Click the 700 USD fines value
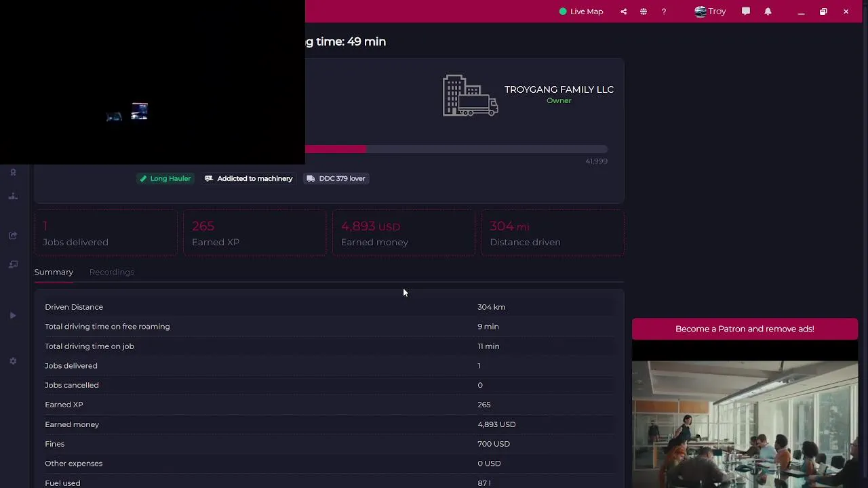The image size is (868, 488). click(494, 444)
